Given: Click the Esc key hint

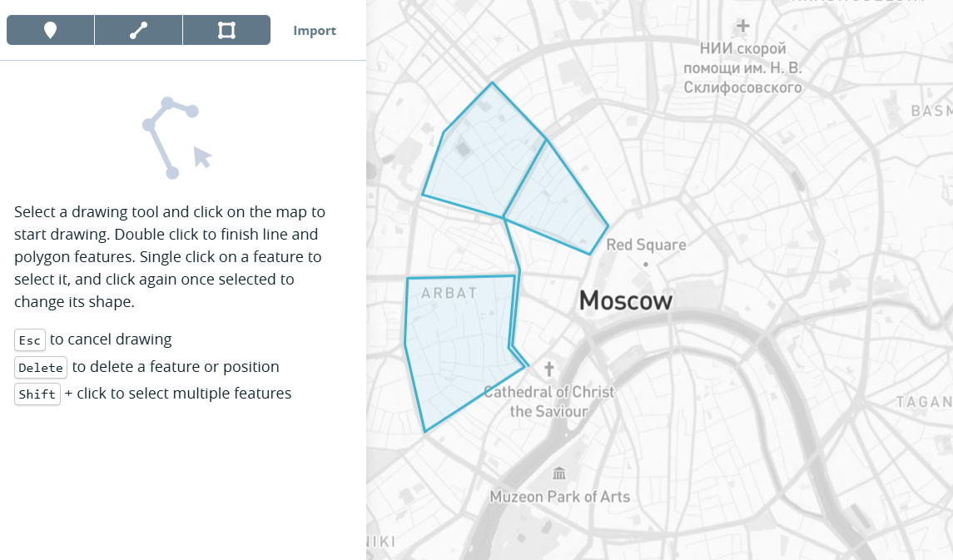Looking at the screenshot, I should click(x=30, y=340).
